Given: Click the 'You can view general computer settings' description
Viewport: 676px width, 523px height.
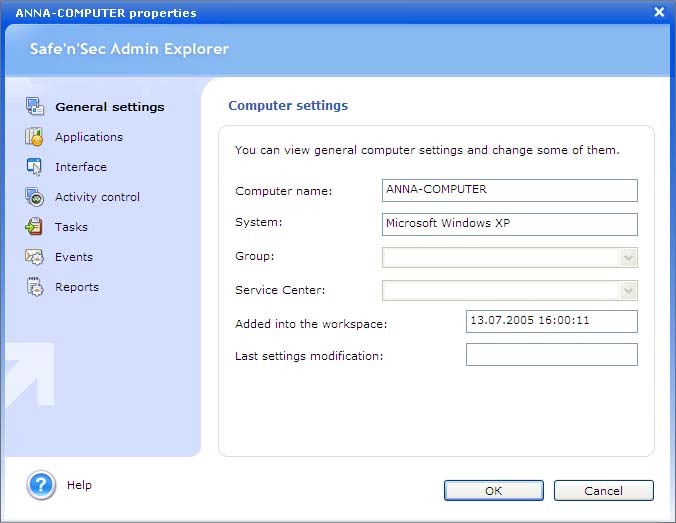Looking at the screenshot, I should pyautogui.click(x=427, y=150).
